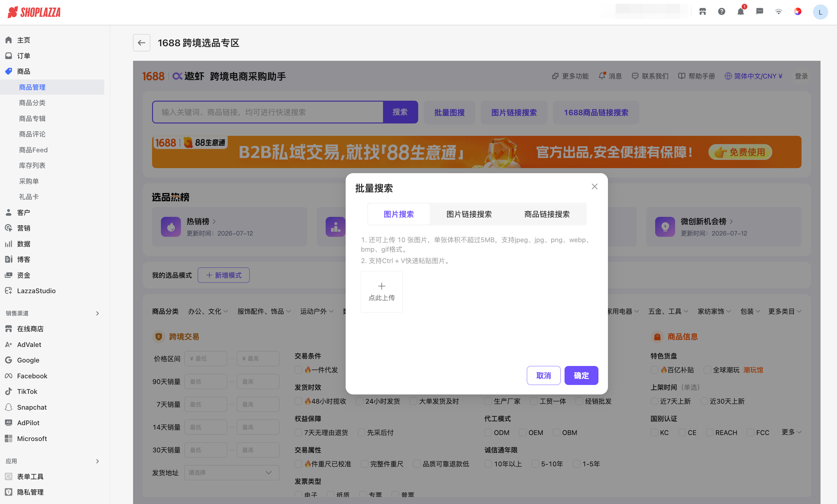Click the wifi signal icon in header
This screenshot has height=504, width=837.
coord(779,12)
